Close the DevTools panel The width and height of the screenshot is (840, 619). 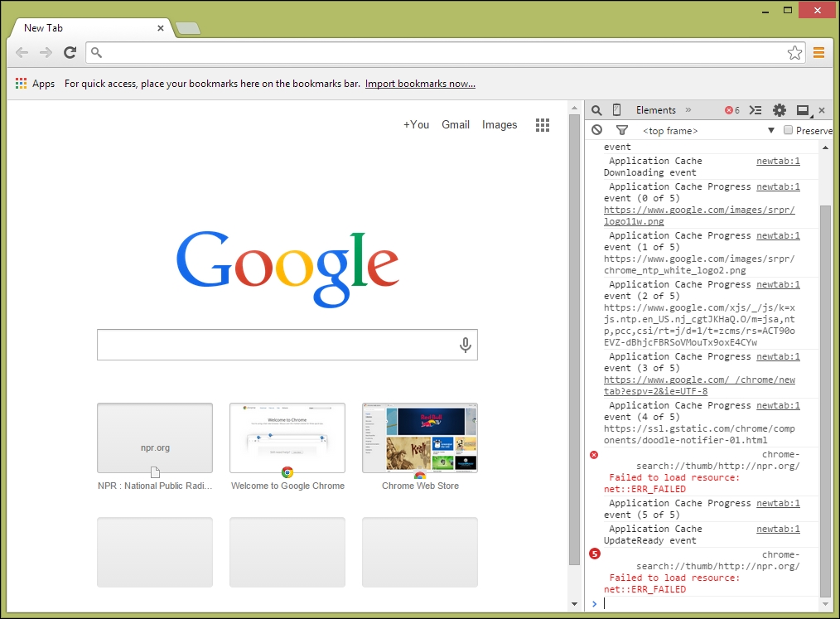823,110
